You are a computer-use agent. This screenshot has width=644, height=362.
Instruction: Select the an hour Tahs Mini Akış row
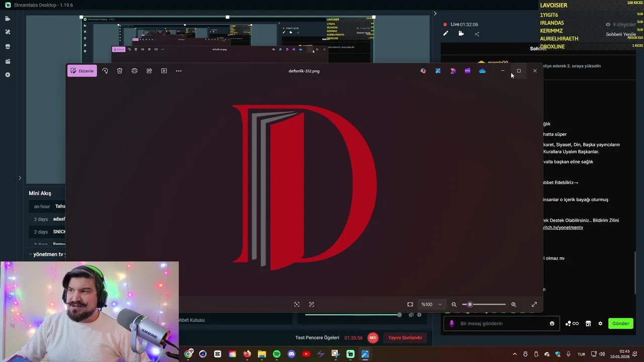click(x=47, y=206)
